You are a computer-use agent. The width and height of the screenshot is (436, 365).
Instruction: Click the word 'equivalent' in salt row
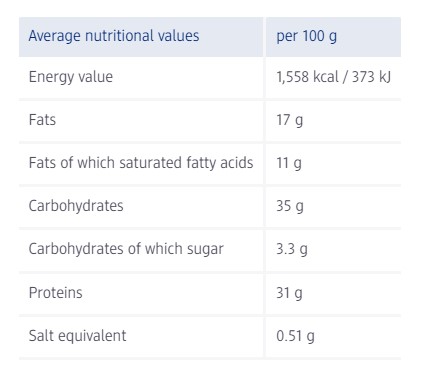click(91, 336)
